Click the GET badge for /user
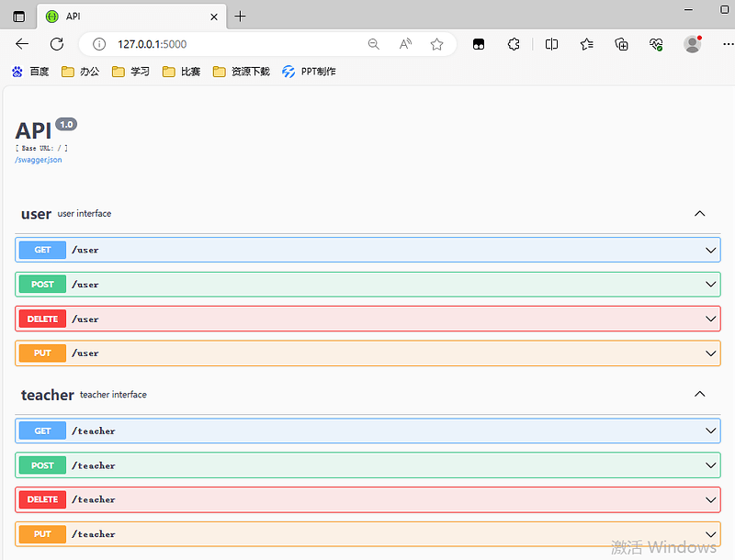This screenshot has height=560, width=735. 42,250
